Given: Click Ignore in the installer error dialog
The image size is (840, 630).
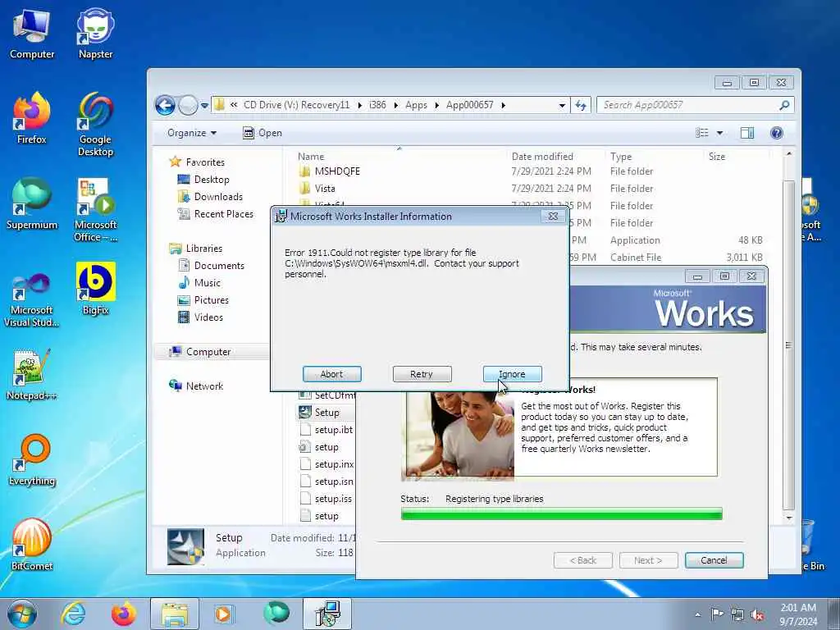Looking at the screenshot, I should point(512,374).
